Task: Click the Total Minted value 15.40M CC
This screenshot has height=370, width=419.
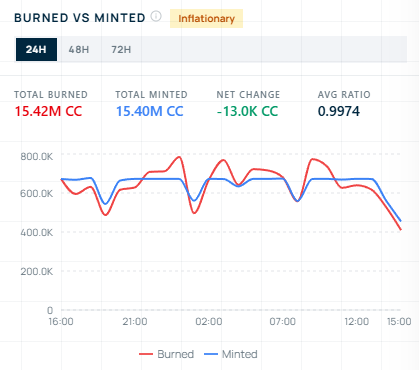Action: pos(150,111)
